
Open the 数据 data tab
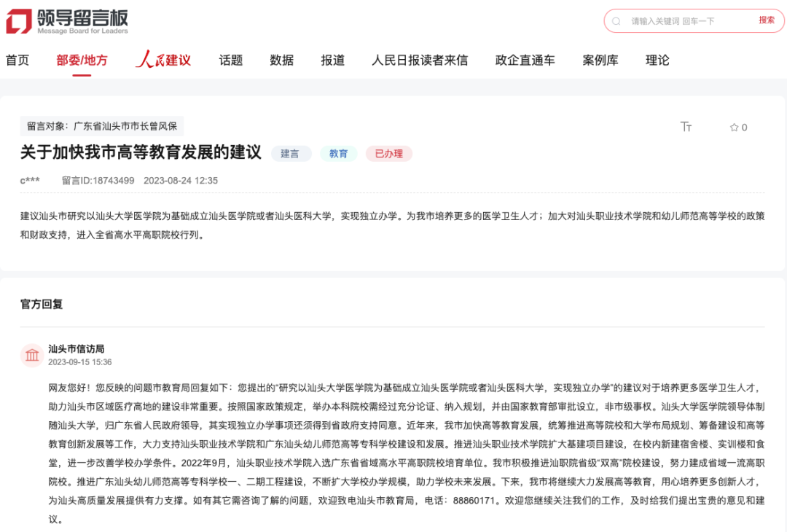282,60
